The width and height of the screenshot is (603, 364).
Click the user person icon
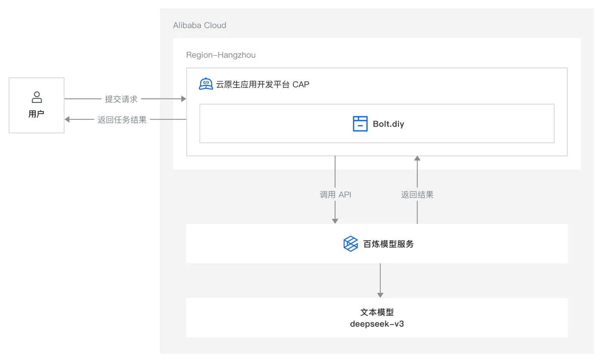pyautogui.click(x=37, y=97)
